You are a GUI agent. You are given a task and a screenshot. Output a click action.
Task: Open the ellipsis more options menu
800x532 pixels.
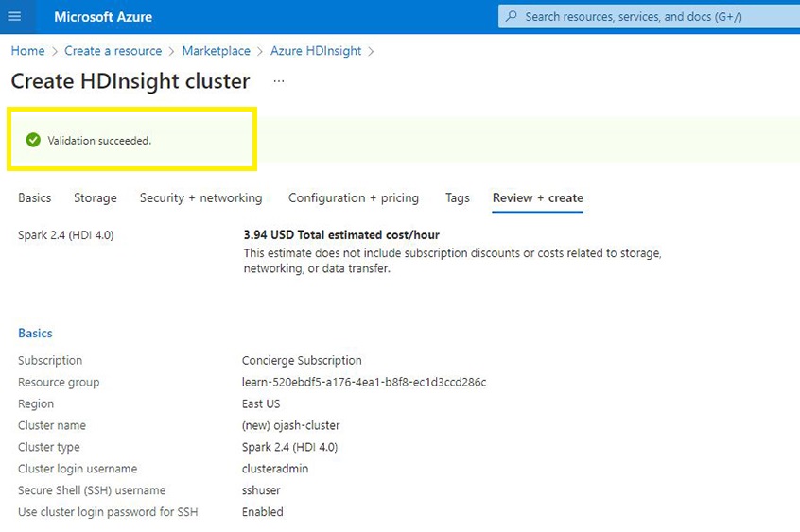(279, 80)
